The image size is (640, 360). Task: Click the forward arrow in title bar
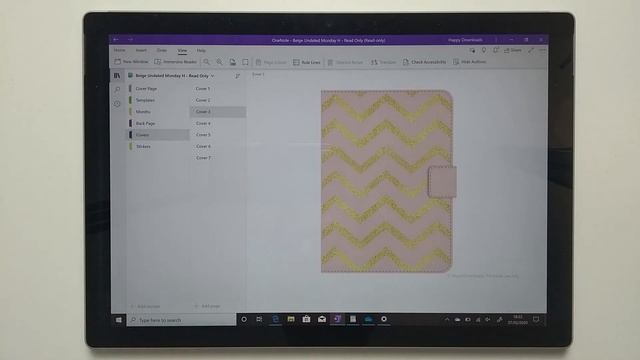130,40
